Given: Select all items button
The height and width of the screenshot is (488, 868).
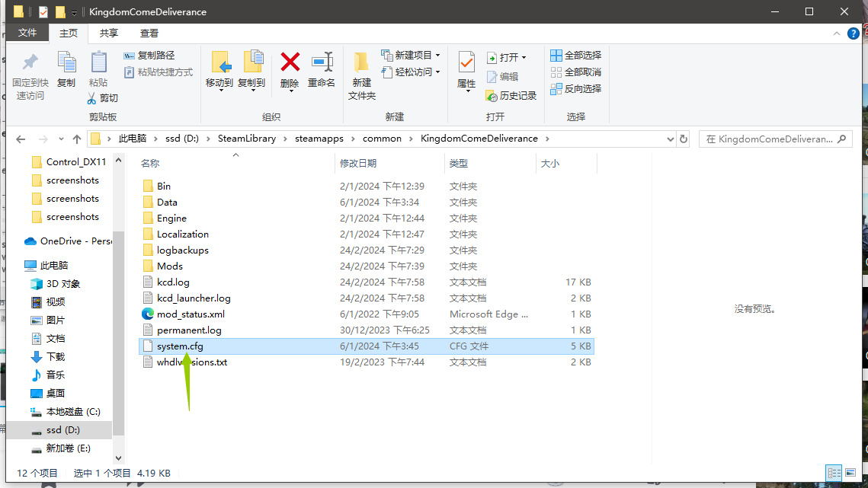Looking at the screenshot, I should pos(575,56).
